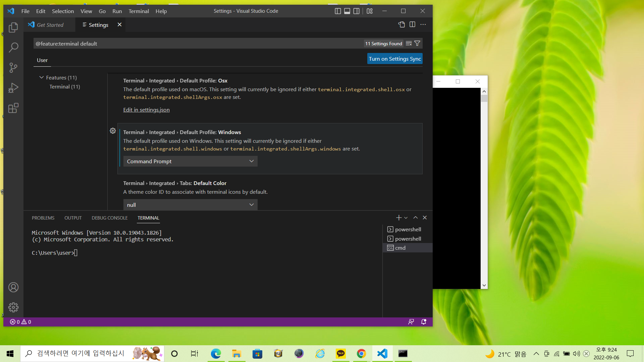This screenshot has height=362, width=644.
Task: Select the Terminal (11) tree item
Action: (x=65, y=86)
